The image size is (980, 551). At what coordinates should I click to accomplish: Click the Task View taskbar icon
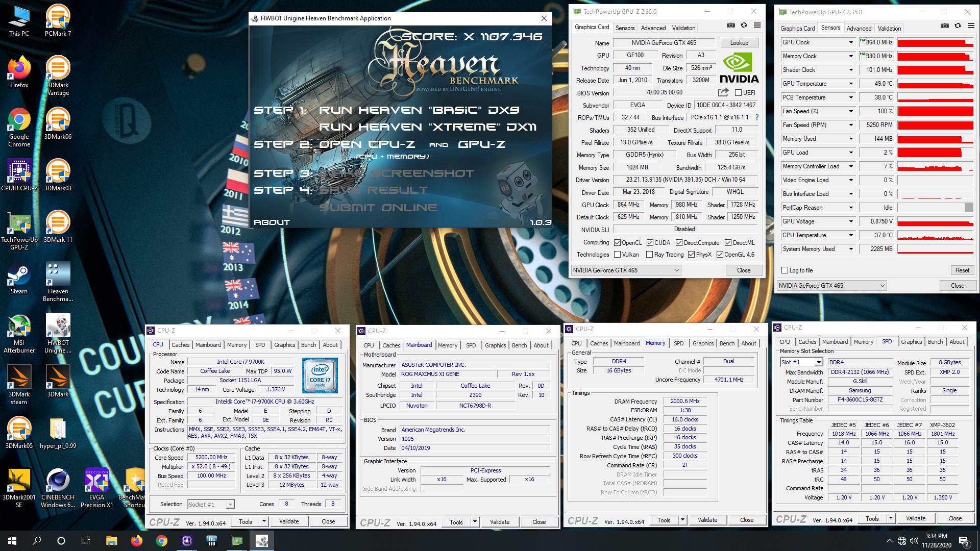(86, 541)
